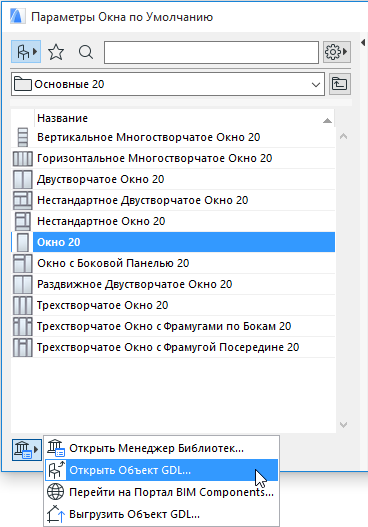
Task: Click the list scrollbar down arrow
Action: tap(343, 425)
